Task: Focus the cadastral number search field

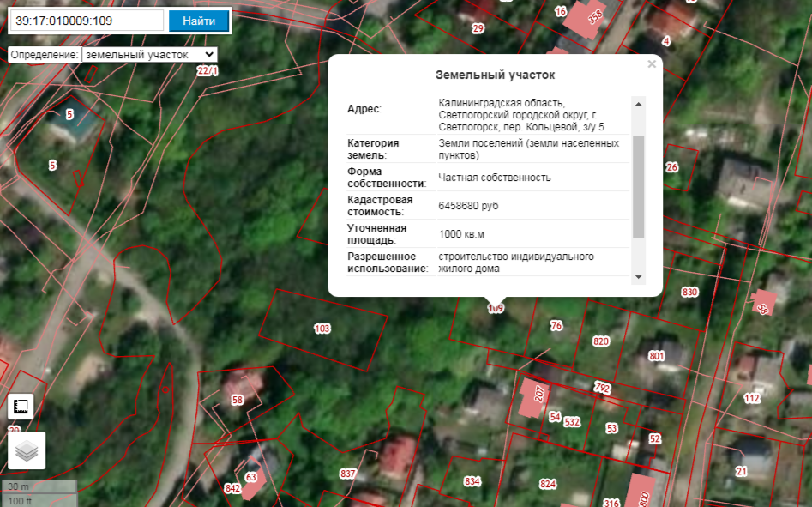Action: (88, 21)
